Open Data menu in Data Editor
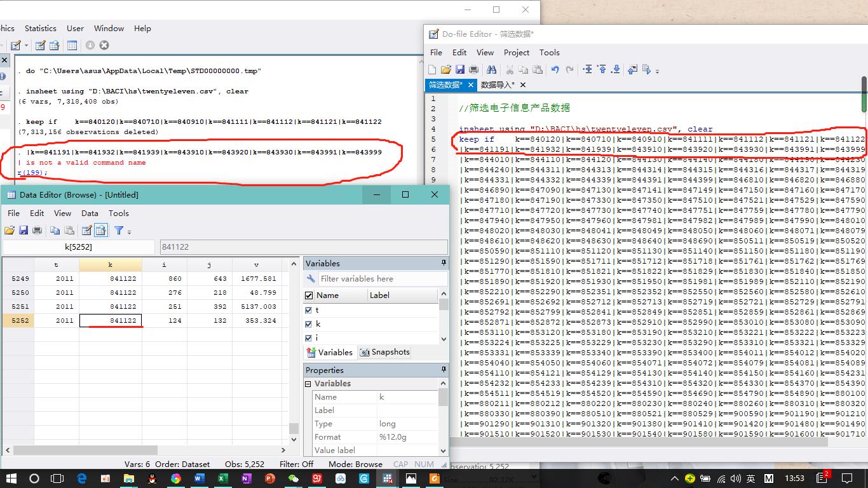The image size is (868, 488). coord(90,213)
